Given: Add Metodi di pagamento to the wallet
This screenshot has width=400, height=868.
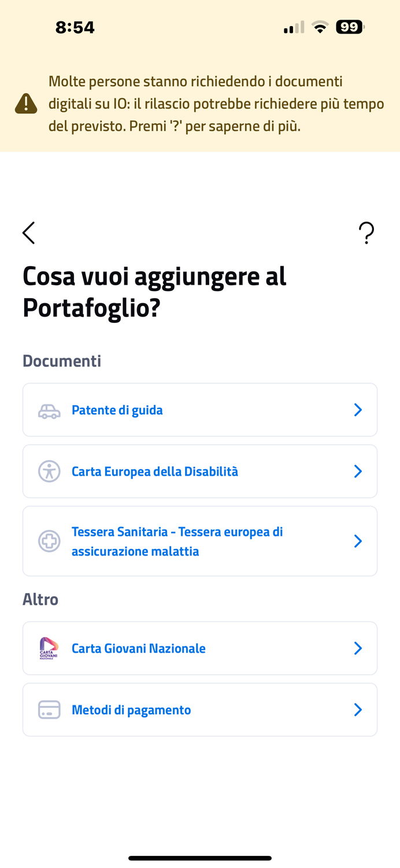Looking at the screenshot, I should click(x=131, y=709).
